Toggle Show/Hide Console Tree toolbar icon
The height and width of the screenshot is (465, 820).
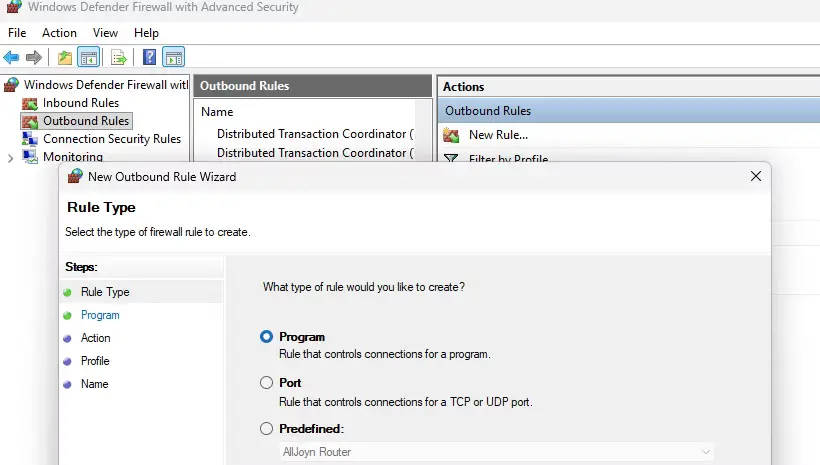[88, 57]
